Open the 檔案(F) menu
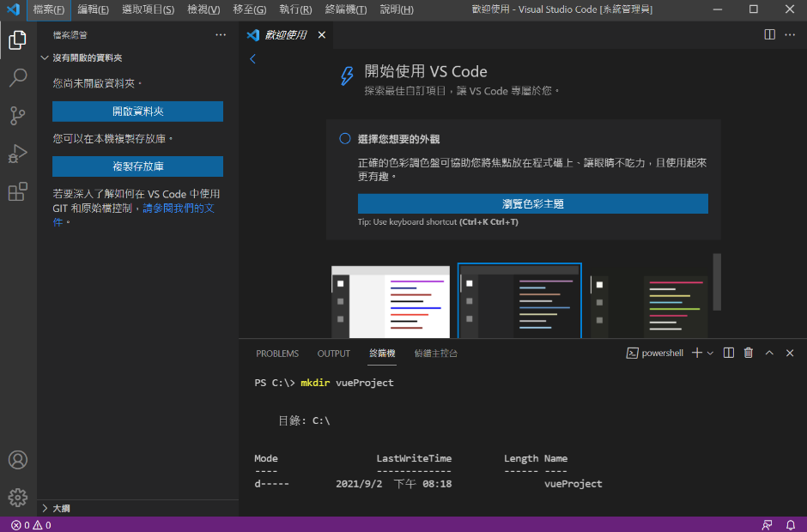This screenshot has height=532, width=807. [48, 9]
